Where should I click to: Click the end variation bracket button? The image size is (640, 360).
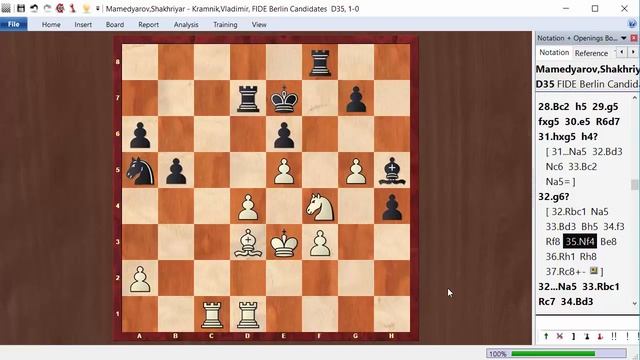click(573, 336)
